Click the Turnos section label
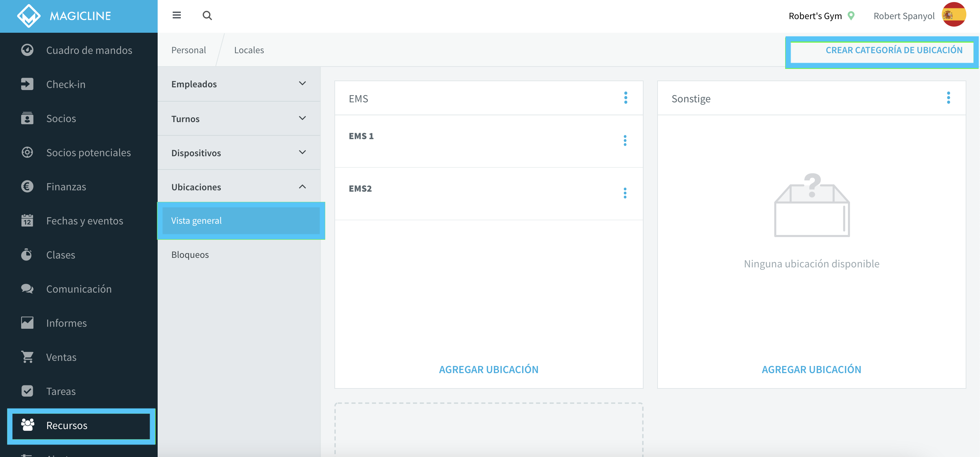 click(185, 119)
